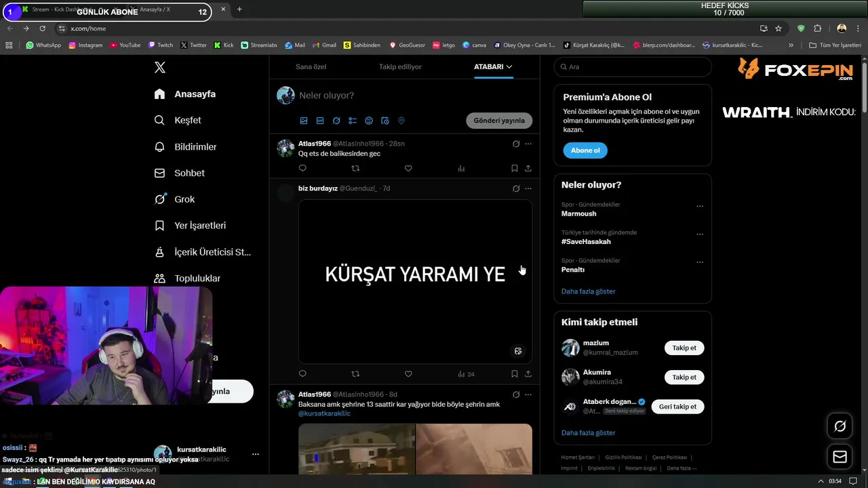Follow mazlum with Takip et

click(x=684, y=348)
